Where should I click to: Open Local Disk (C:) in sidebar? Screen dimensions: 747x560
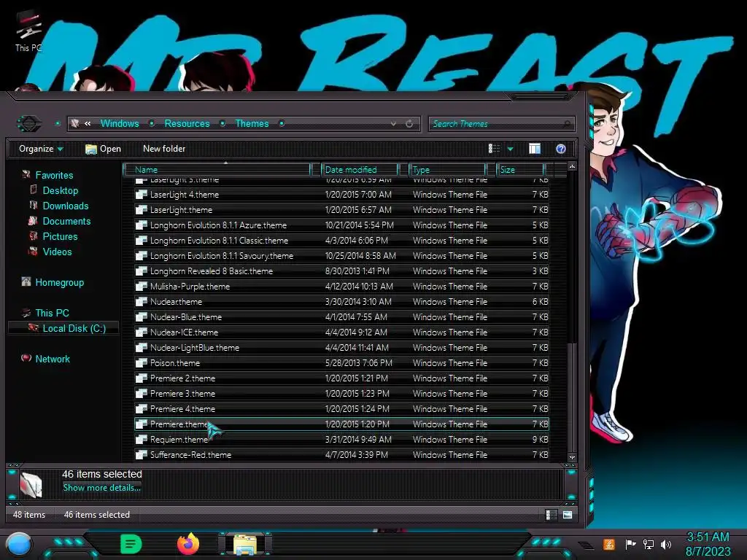[x=74, y=328]
